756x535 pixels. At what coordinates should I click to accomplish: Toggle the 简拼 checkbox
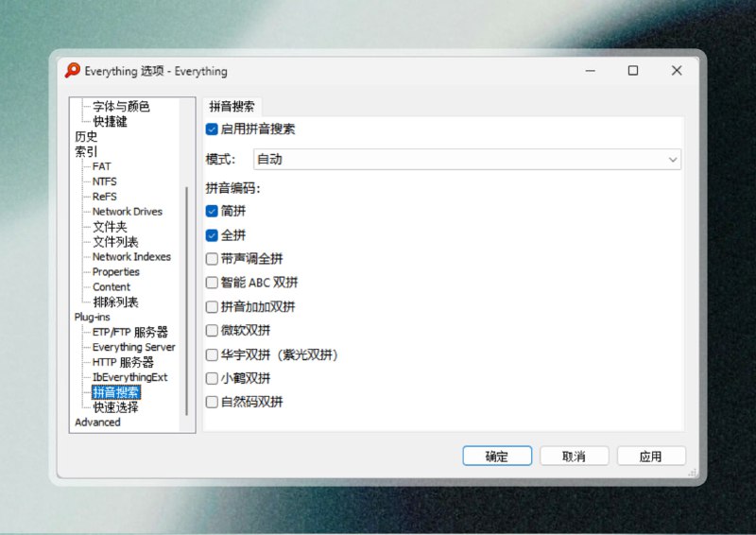tap(212, 211)
